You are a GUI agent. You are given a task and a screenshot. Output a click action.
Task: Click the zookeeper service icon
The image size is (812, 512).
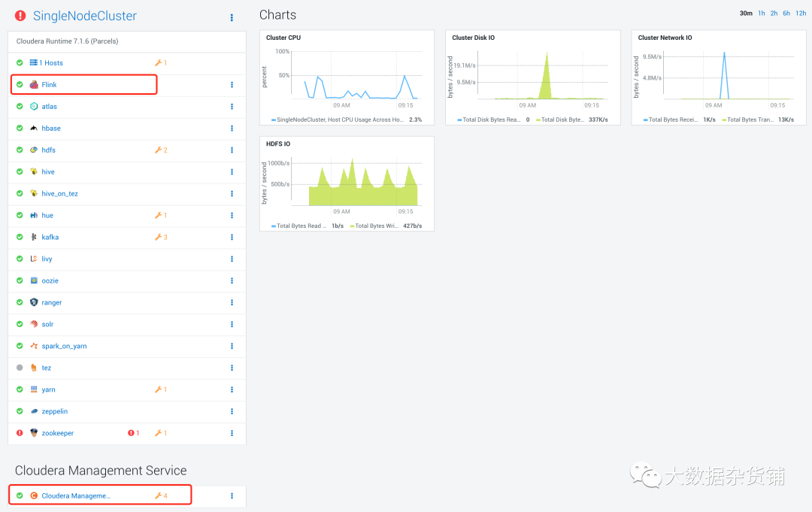coord(34,434)
